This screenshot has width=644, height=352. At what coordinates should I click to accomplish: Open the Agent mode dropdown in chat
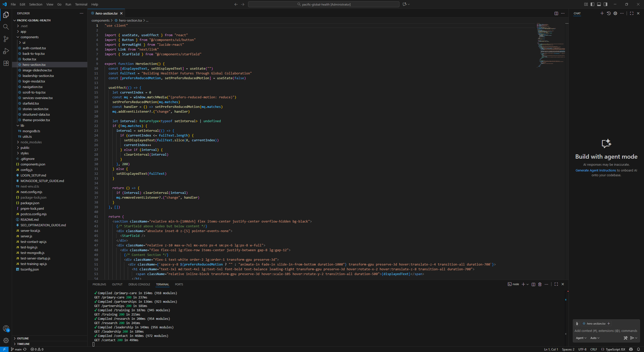[581, 338]
